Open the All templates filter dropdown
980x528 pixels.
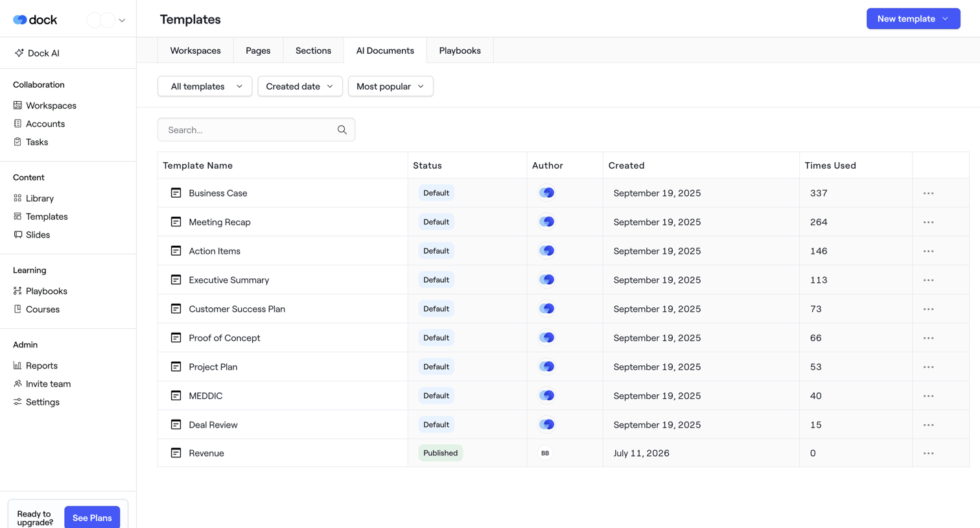pos(205,86)
